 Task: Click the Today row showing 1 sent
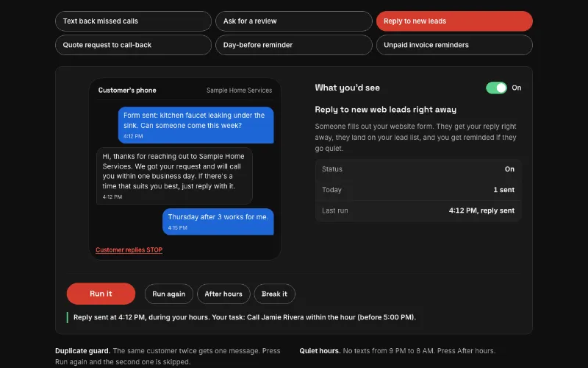tap(418, 190)
